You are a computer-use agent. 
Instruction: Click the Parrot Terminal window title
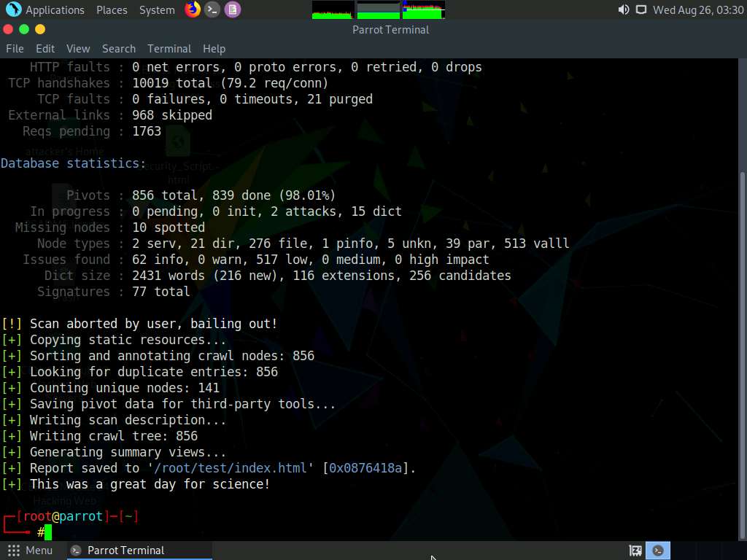[x=391, y=30]
